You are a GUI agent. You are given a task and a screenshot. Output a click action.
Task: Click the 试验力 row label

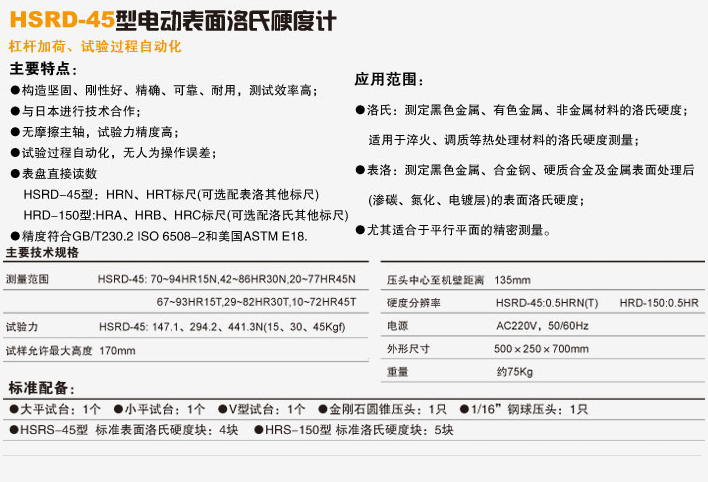click(22, 327)
